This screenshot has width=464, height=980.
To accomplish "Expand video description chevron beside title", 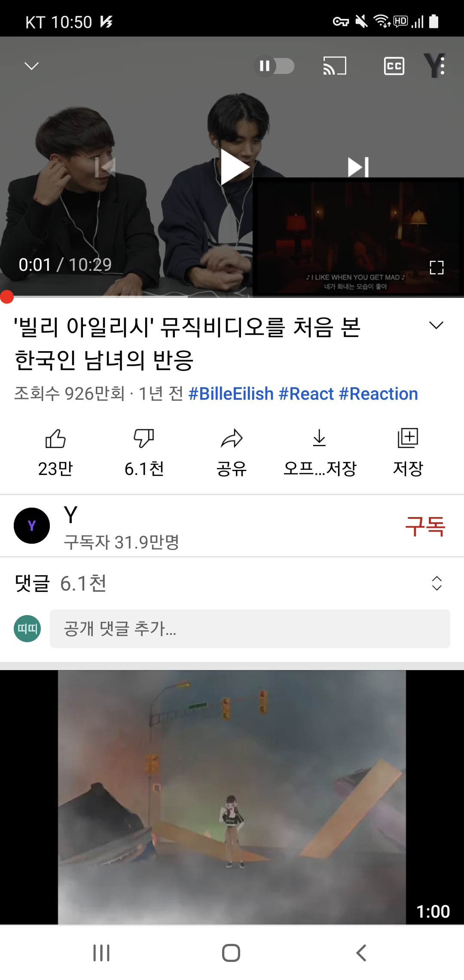I will click(x=436, y=325).
